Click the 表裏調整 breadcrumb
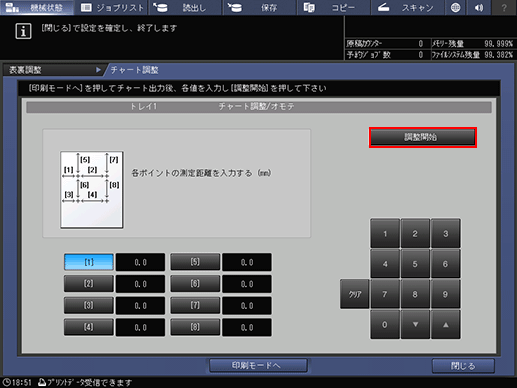 54,70
